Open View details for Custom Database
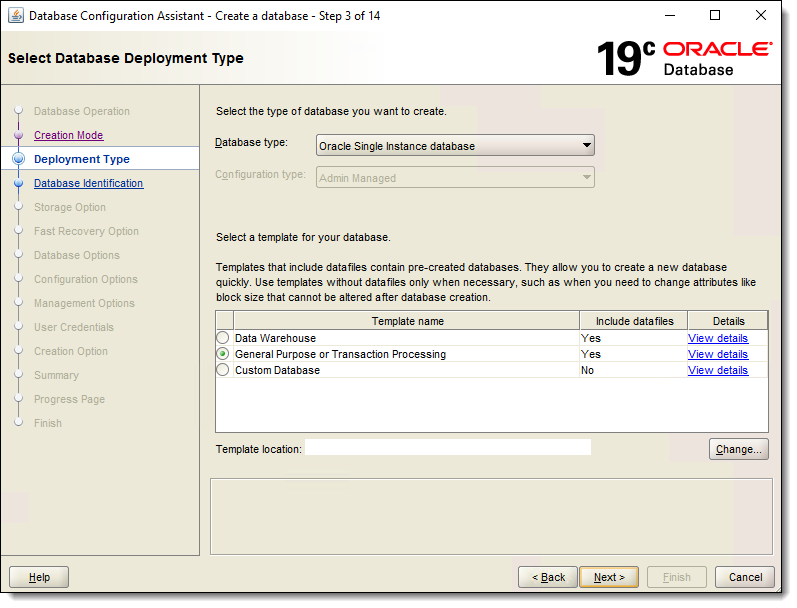The width and height of the screenshot is (797, 608). [x=718, y=370]
